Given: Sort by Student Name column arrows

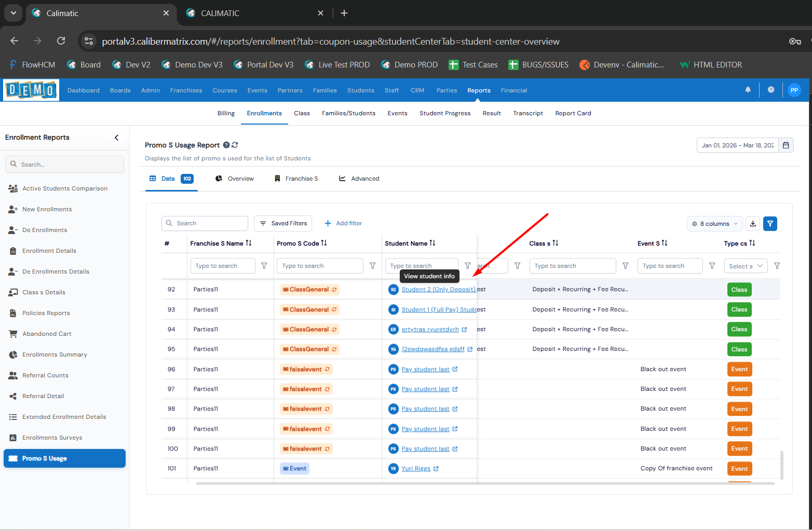Looking at the screenshot, I should (432, 243).
